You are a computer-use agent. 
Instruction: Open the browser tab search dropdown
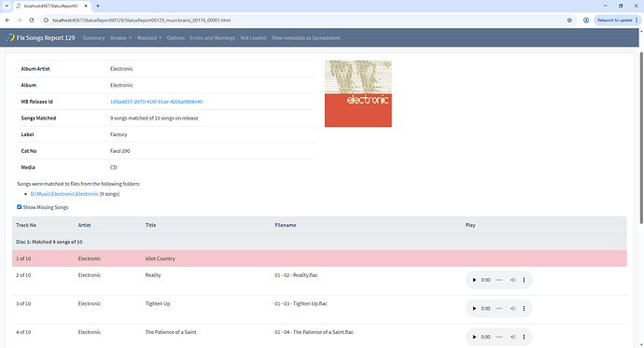click(7, 6)
